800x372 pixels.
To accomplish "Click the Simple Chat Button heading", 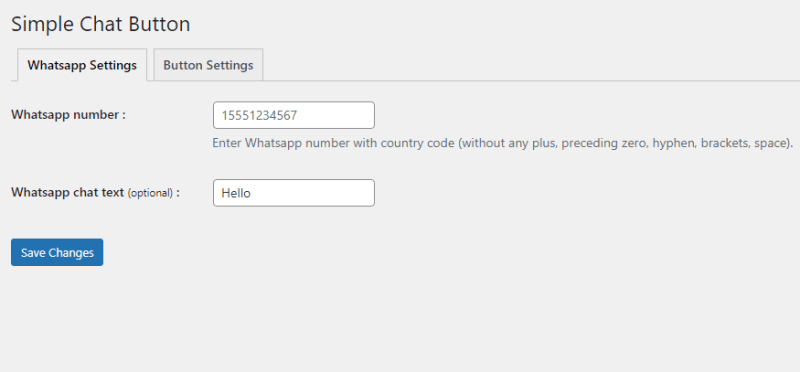I will (x=101, y=24).
